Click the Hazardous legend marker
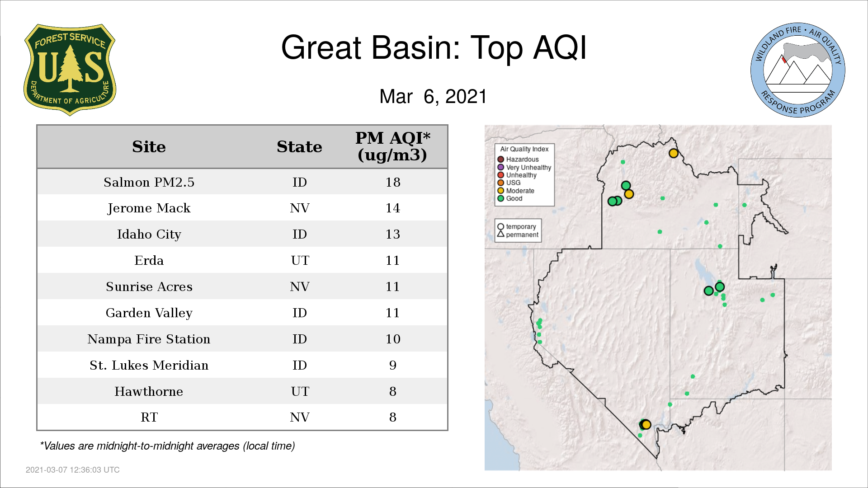 tap(500, 160)
